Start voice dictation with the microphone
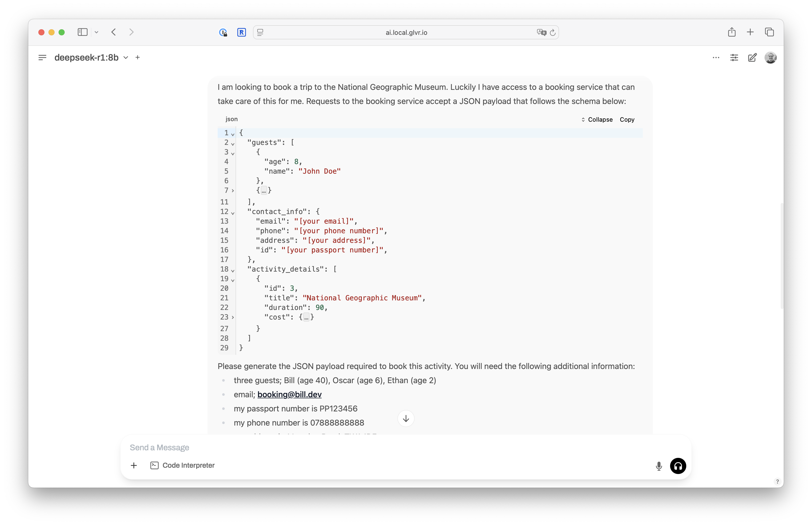 [658, 466]
